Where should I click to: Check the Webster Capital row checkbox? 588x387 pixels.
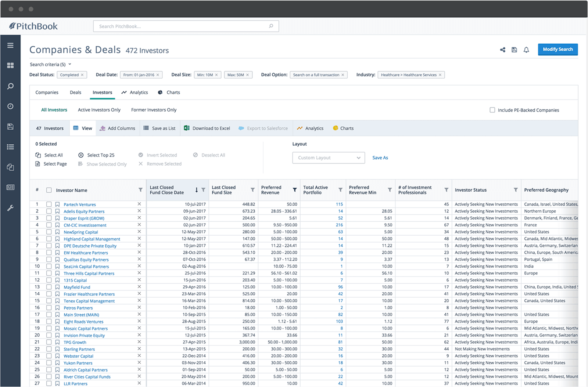click(49, 356)
